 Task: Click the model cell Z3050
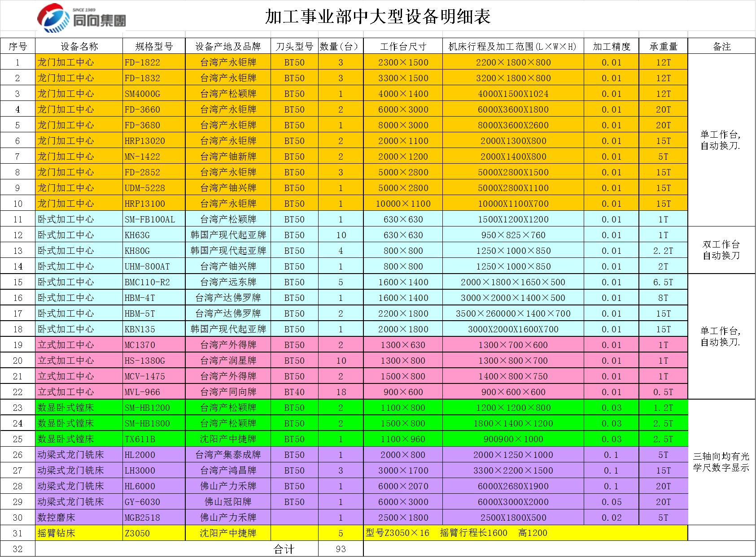[x=154, y=533]
